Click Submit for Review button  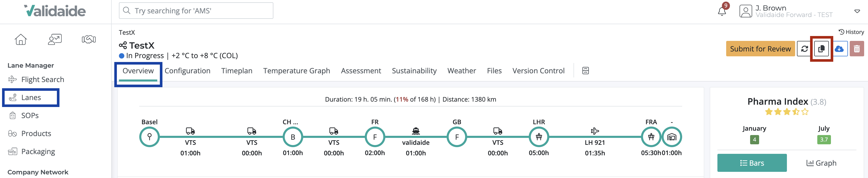760,49
